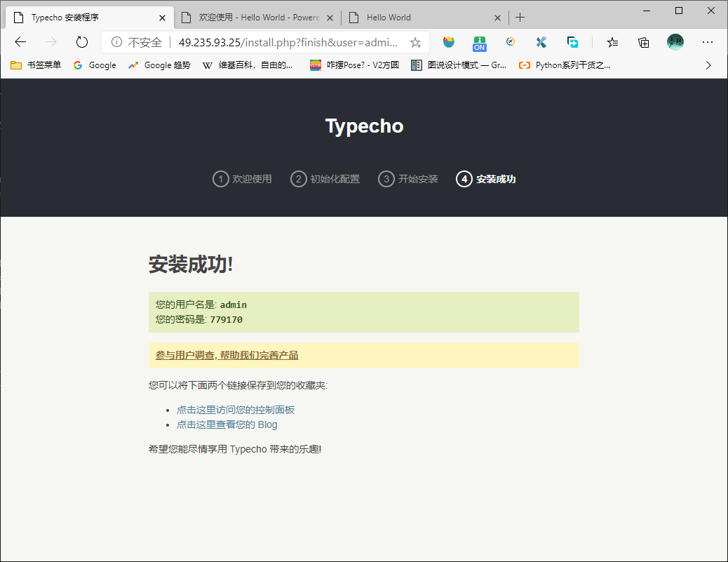728x562 pixels.
Task: Open the browser settings ellipsis menu
Action: [x=708, y=42]
